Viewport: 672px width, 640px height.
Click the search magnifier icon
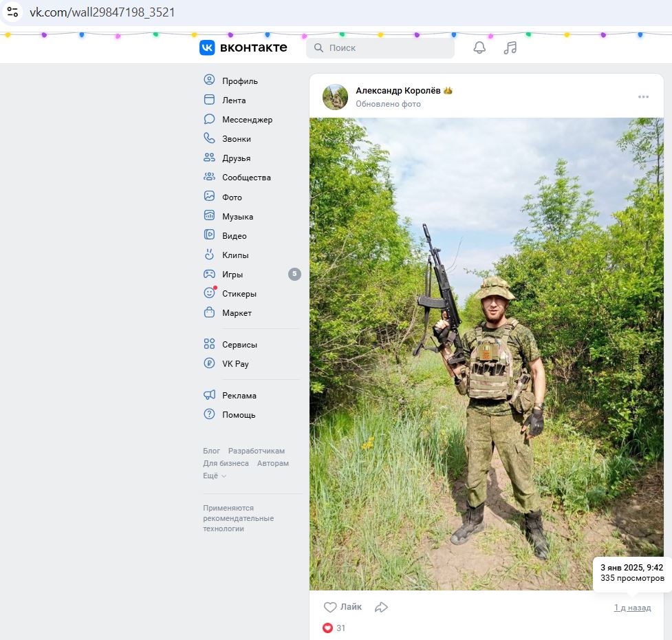[x=318, y=47]
